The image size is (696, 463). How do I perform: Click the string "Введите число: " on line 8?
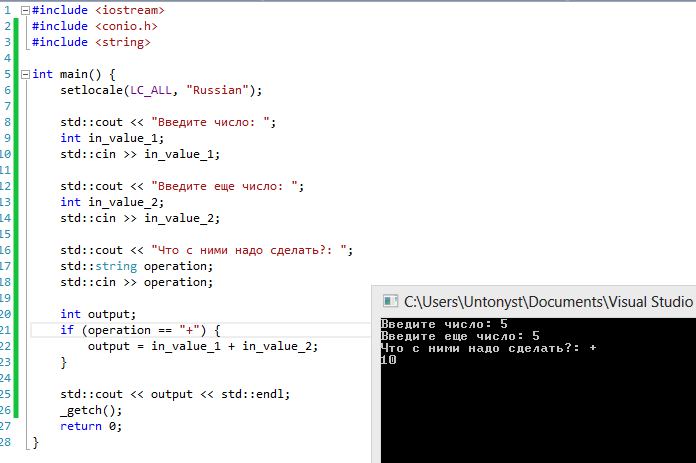pyautogui.click(x=210, y=122)
